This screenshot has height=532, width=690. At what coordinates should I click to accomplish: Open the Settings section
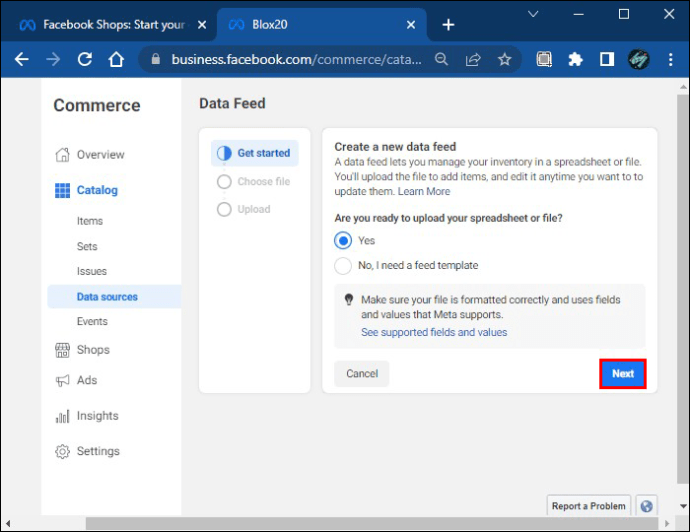[98, 451]
